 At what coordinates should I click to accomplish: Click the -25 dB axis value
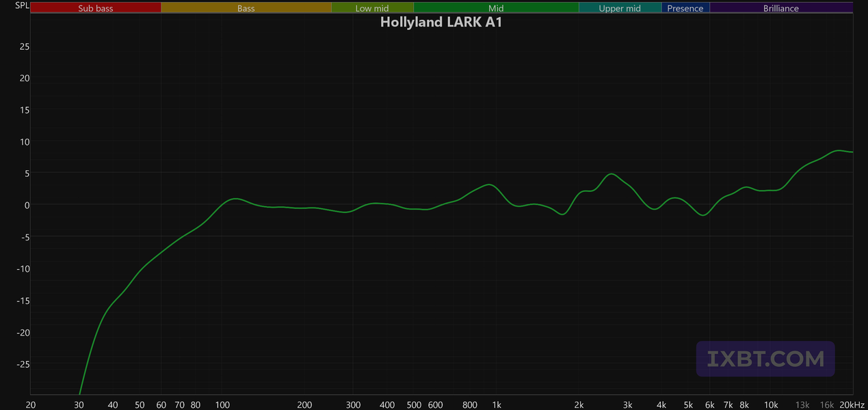pyautogui.click(x=22, y=364)
